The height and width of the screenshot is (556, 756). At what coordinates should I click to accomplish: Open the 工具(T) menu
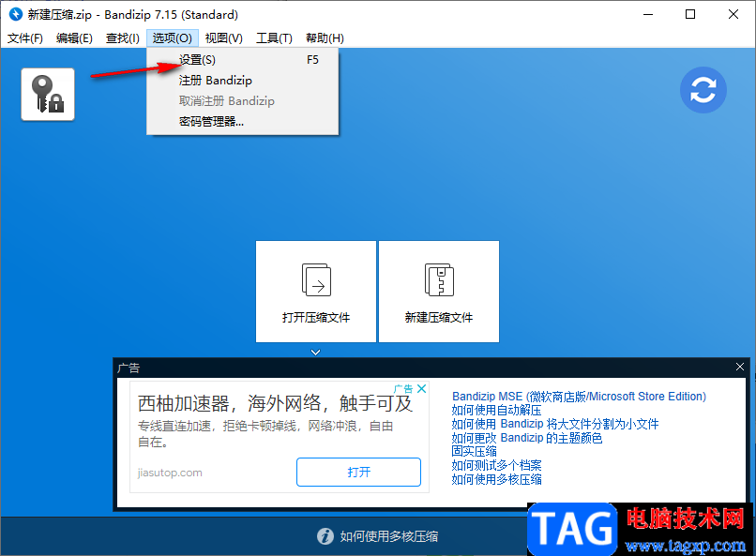pos(274,38)
